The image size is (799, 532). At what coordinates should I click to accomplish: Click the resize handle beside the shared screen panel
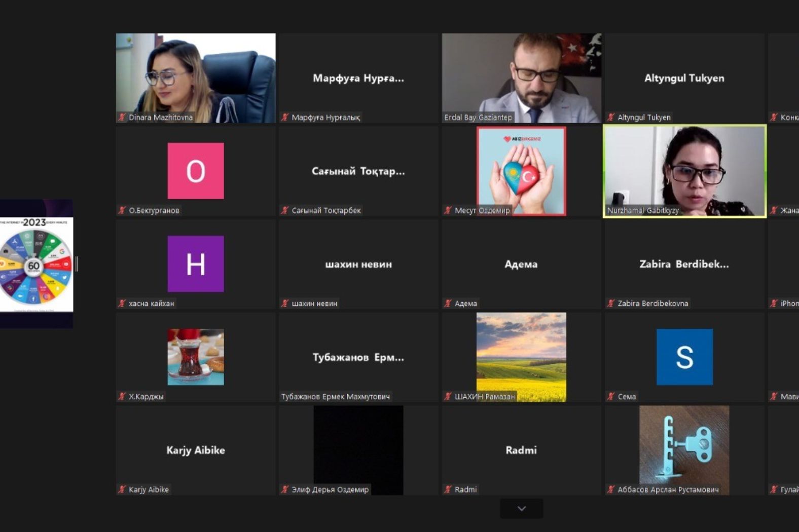77,264
